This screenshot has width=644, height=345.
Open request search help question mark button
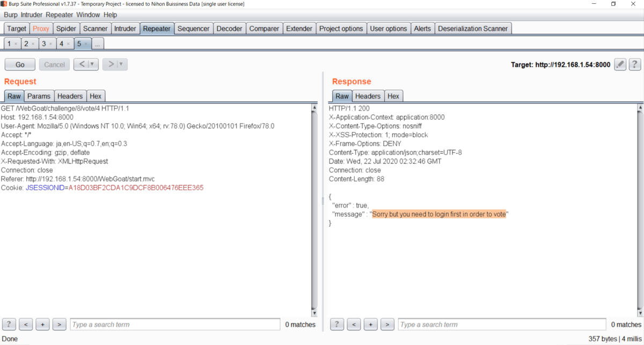tap(9, 325)
